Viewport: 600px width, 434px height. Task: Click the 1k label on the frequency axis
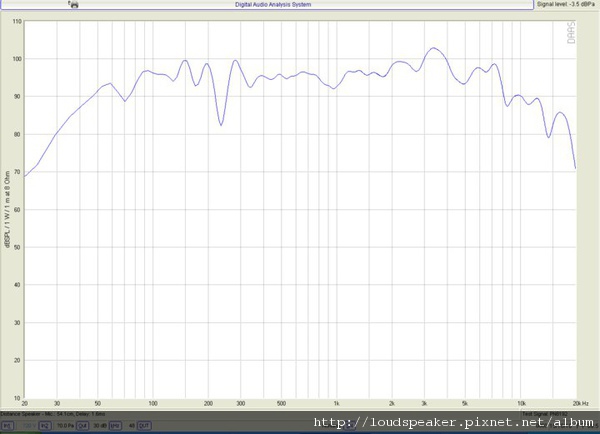(x=336, y=403)
